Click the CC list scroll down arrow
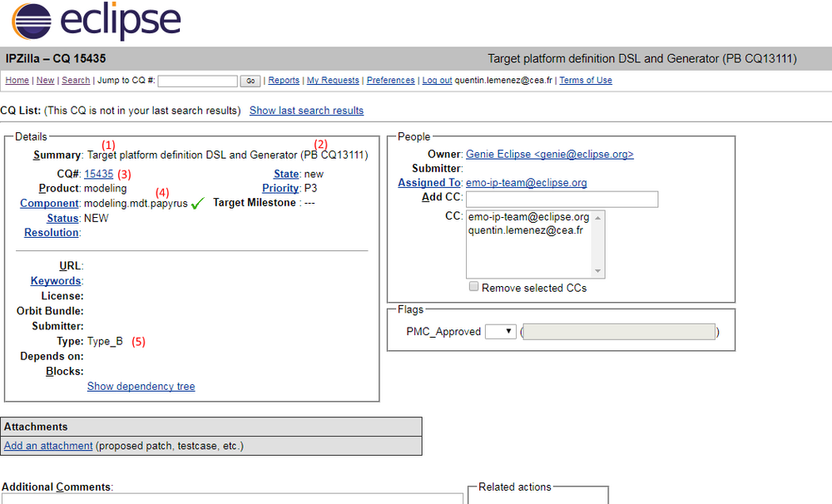 point(598,271)
